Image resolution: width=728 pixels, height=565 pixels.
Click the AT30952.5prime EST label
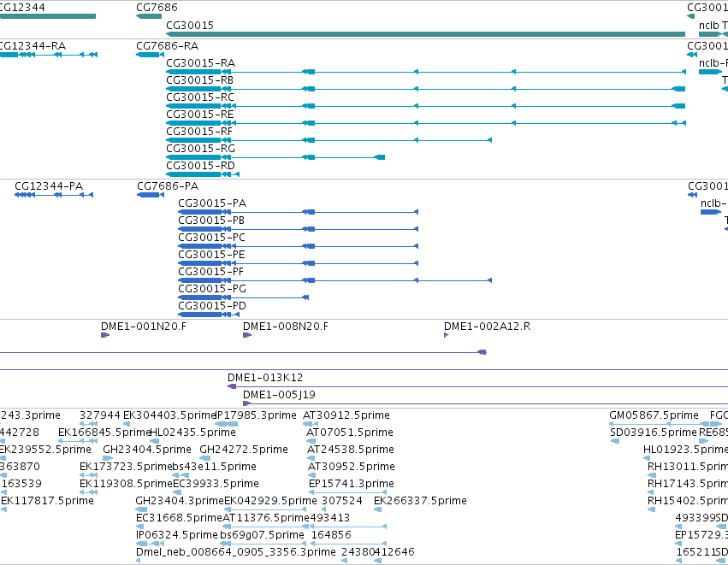pos(352,467)
